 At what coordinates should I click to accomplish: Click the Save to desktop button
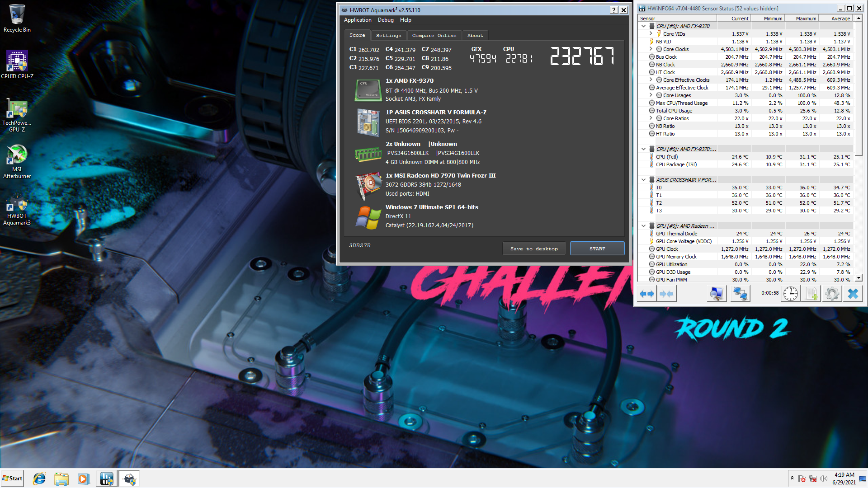pos(534,249)
